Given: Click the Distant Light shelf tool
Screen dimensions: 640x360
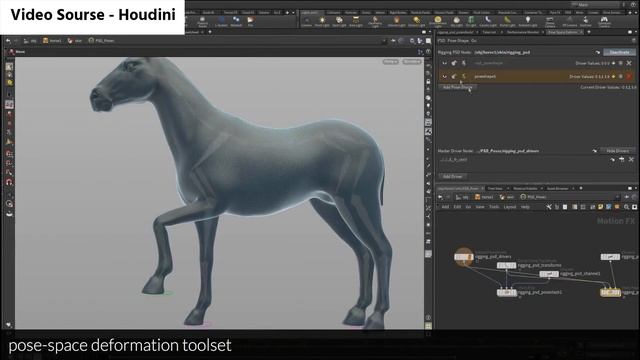Looking at the screenshot, I should [416, 22].
